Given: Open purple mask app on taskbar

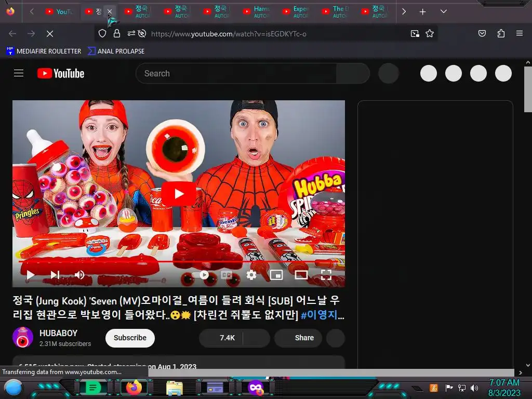Looking at the screenshot, I should [x=256, y=388].
